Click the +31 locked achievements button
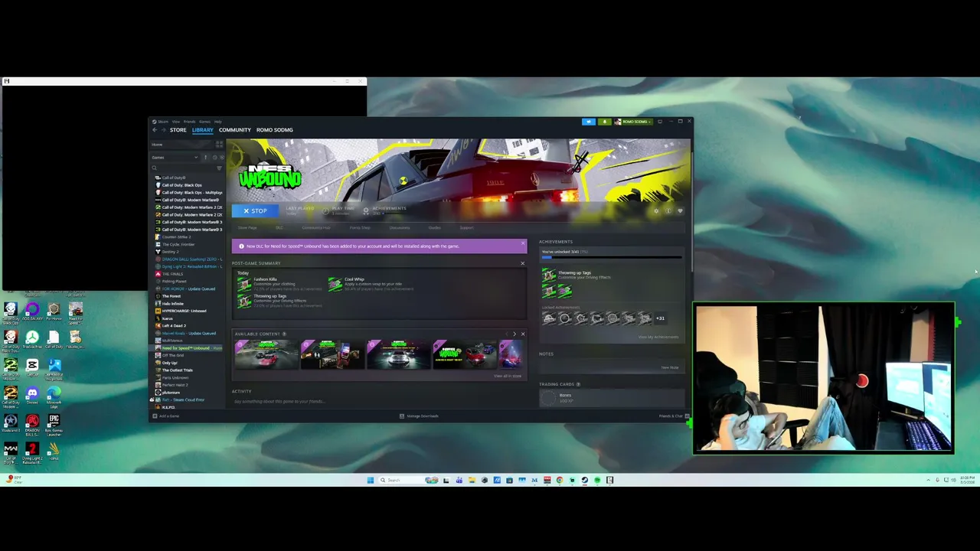Screen dimensions: 980x551 click(x=660, y=318)
